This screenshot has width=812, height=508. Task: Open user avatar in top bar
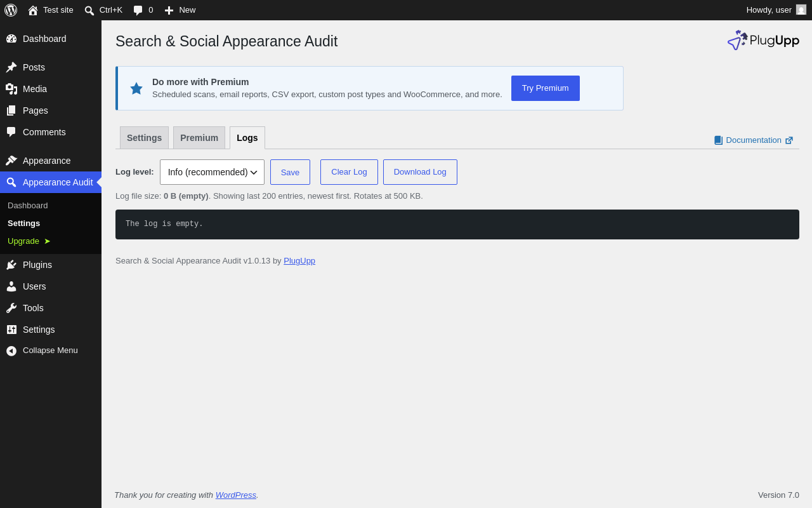pos(801,10)
